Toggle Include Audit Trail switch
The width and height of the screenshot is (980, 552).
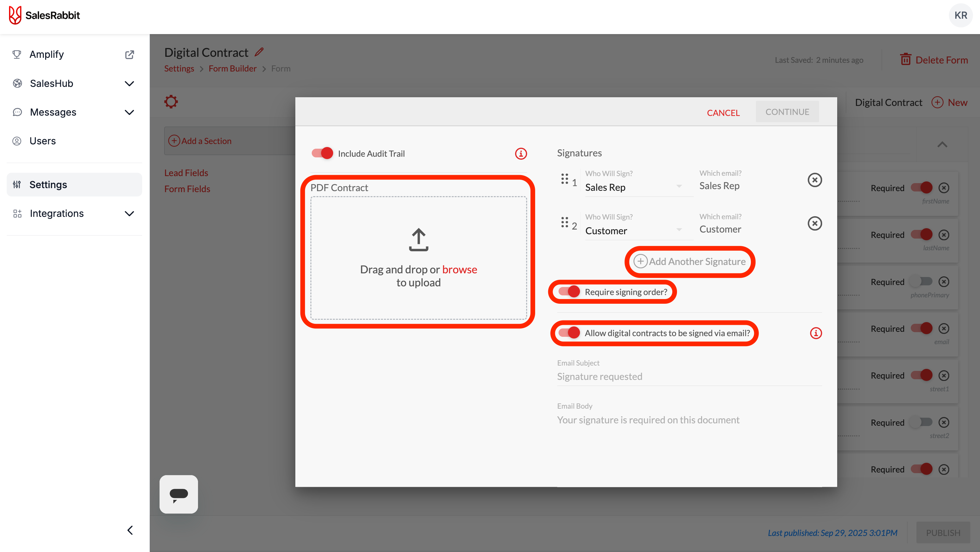click(x=322, y=153)
